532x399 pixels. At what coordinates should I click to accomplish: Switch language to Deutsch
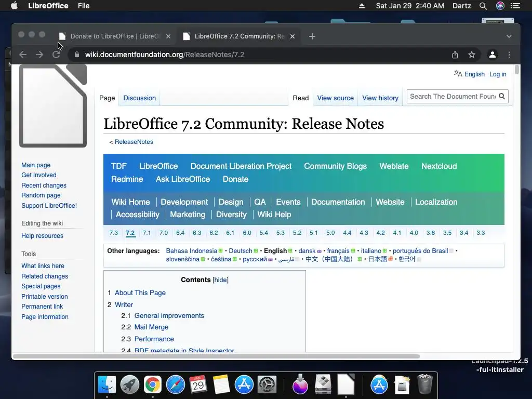click(241, 251)
